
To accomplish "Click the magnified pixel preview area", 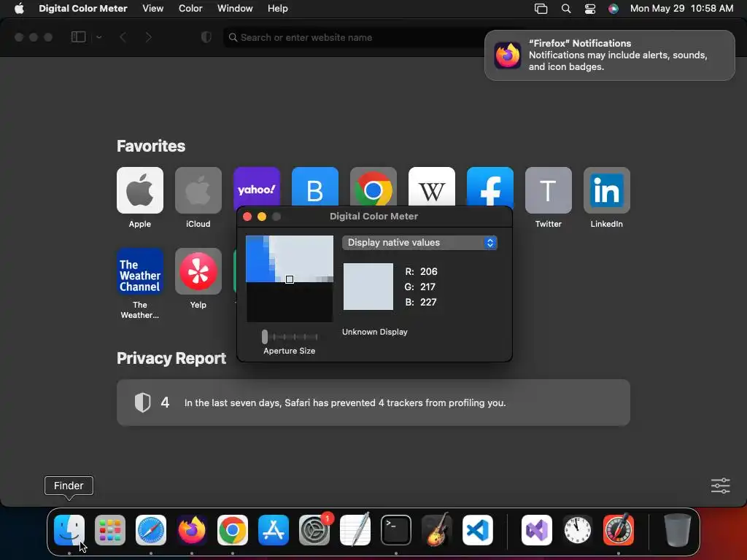I will (x=289, y=279).
